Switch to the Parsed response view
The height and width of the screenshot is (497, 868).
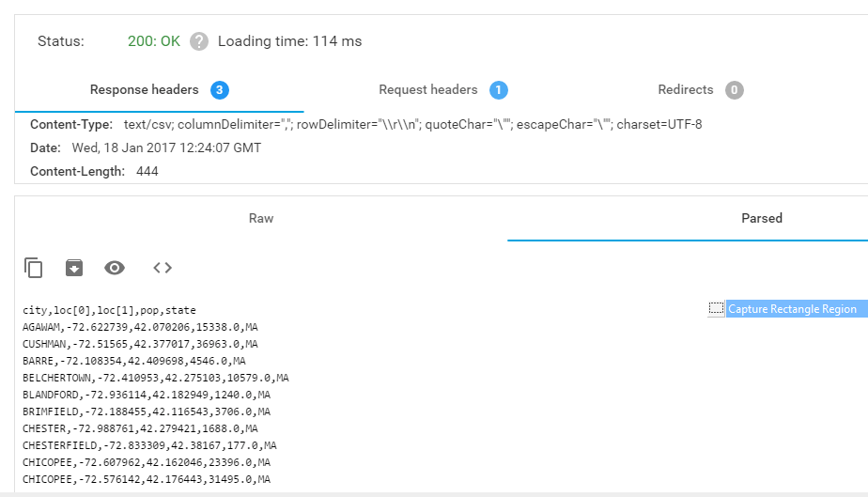[761, 218]
